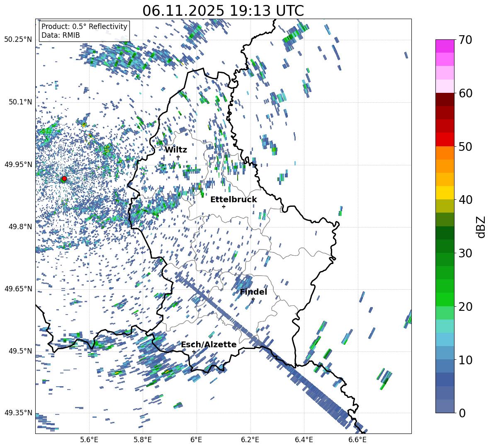Viewport: 491px width, 448px height.
Task: Click the colorbar tick label 10
Action: click(x=465, y=360)
